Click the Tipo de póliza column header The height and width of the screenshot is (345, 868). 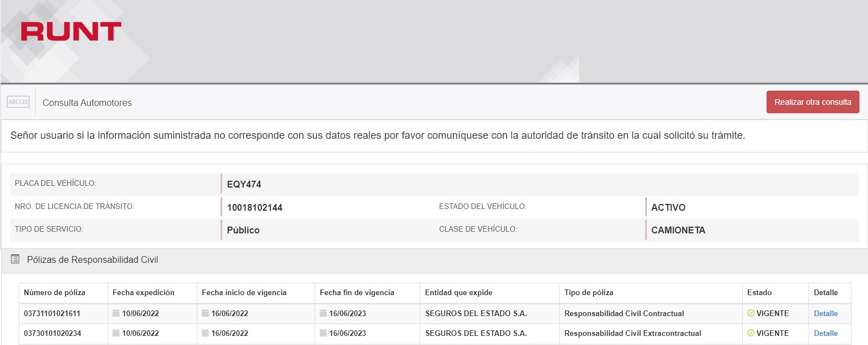coord(588,293)
